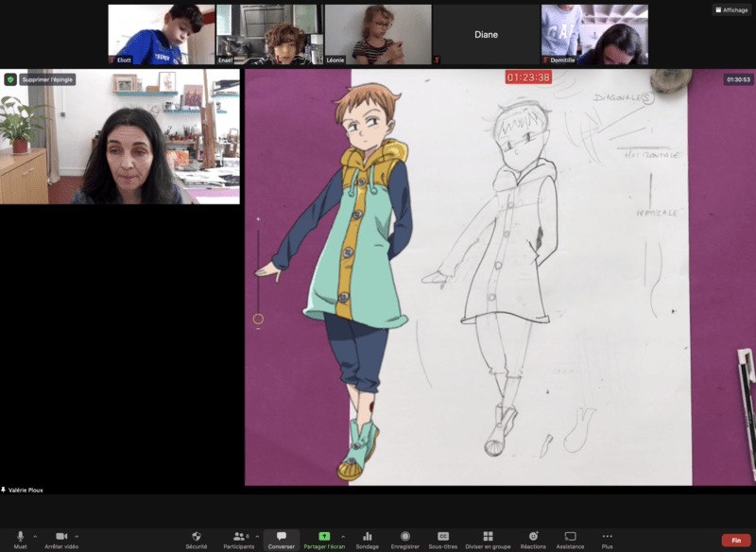Image resolution: width=756 pixels, height=552 pixels.
Task: Enable Sous-titres closed captions
Action: click(445, 536)
